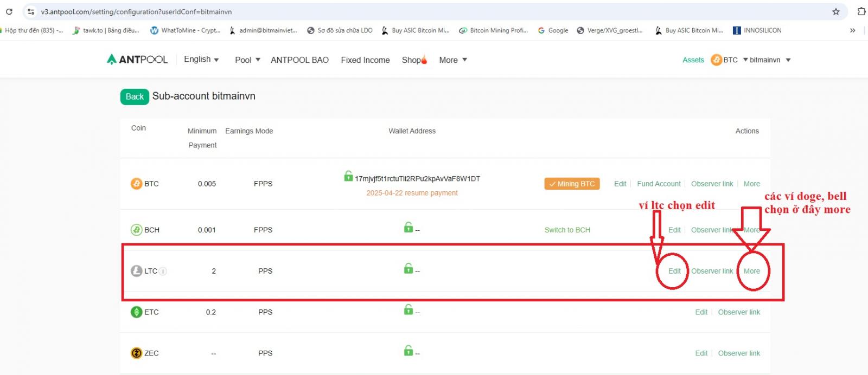Image resolution: width=868 pixels, height=375 pixels.
Task: Open the browser extensions puzzle icon
Action: tap(861, 11)
